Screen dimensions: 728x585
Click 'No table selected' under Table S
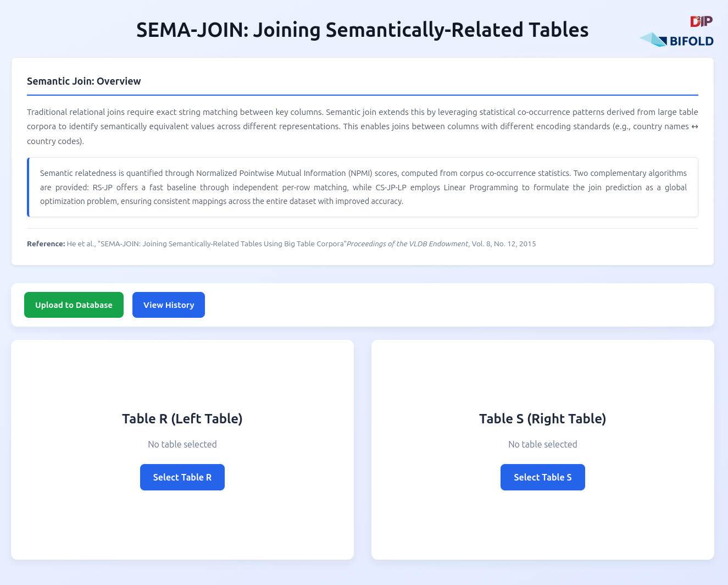(542, 444)
